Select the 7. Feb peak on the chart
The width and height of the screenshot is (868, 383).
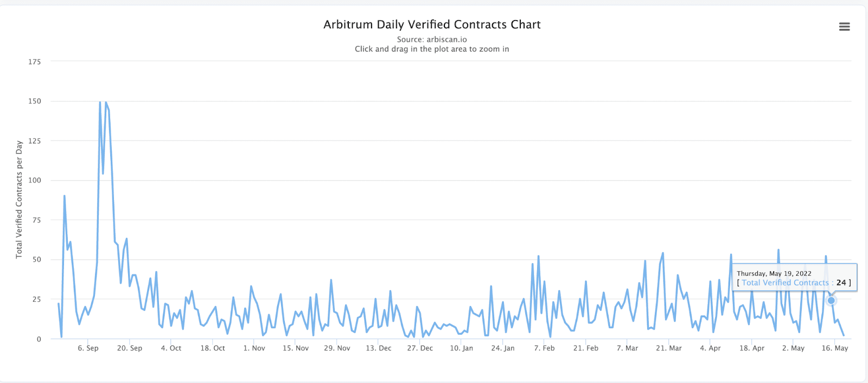(538, 256)
